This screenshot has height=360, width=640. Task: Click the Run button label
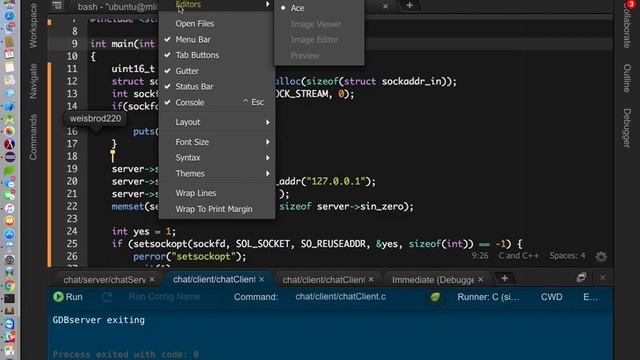74,297
